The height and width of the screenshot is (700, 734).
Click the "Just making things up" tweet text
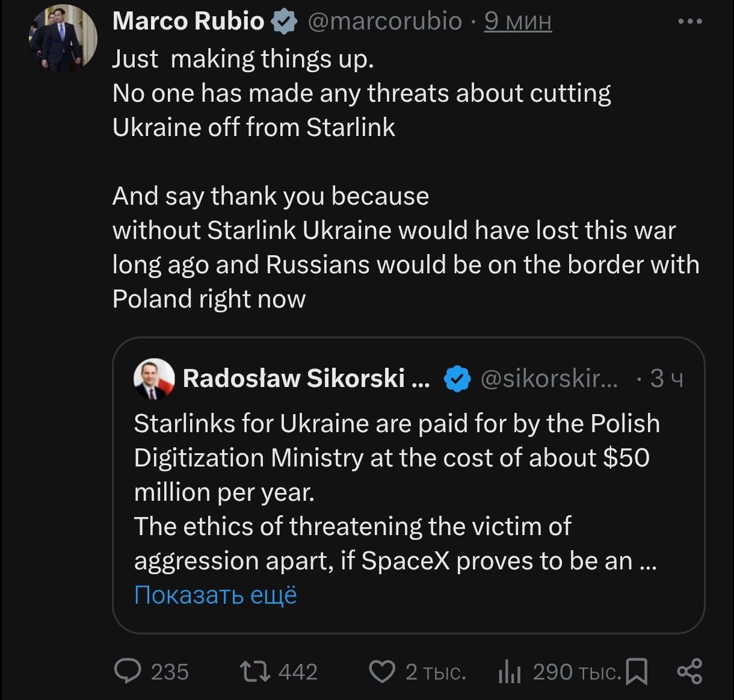[243, 59]
